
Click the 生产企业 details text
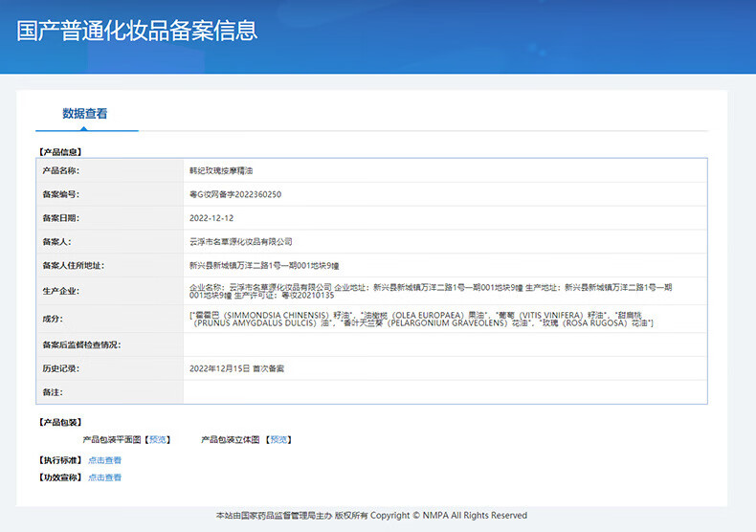(x=431, y=291)
